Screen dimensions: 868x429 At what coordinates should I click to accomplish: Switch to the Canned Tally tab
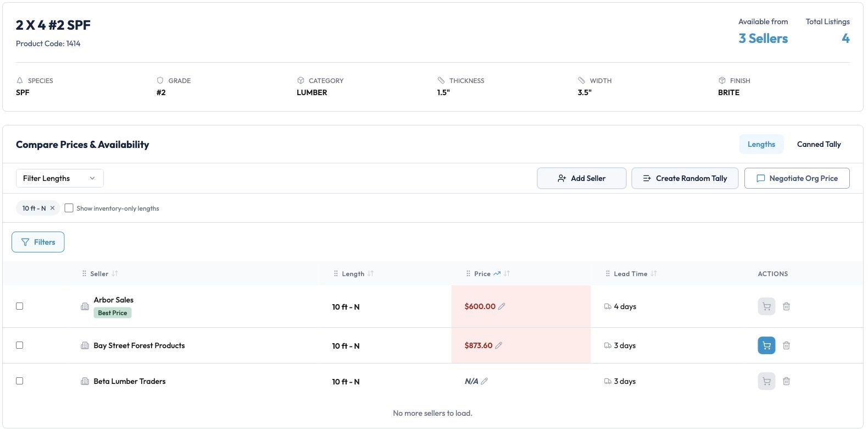[819, 144]
